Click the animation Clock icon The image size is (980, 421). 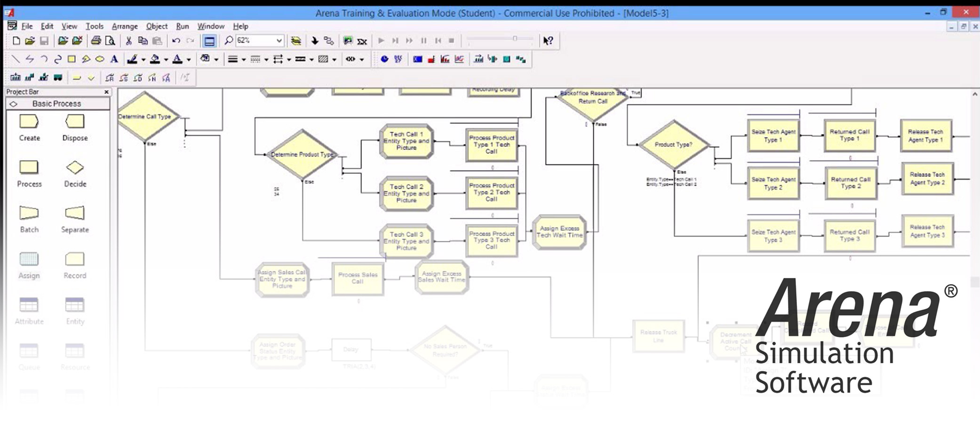coord(384,59)
